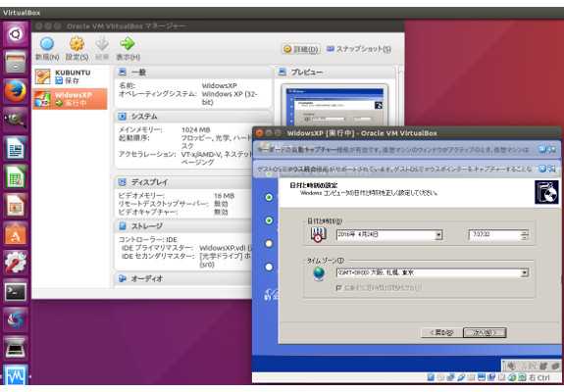Image resolution: width=564 pixels, height=392 pixels.
Task: Click the time input field
Action: (x=495, y=235)
